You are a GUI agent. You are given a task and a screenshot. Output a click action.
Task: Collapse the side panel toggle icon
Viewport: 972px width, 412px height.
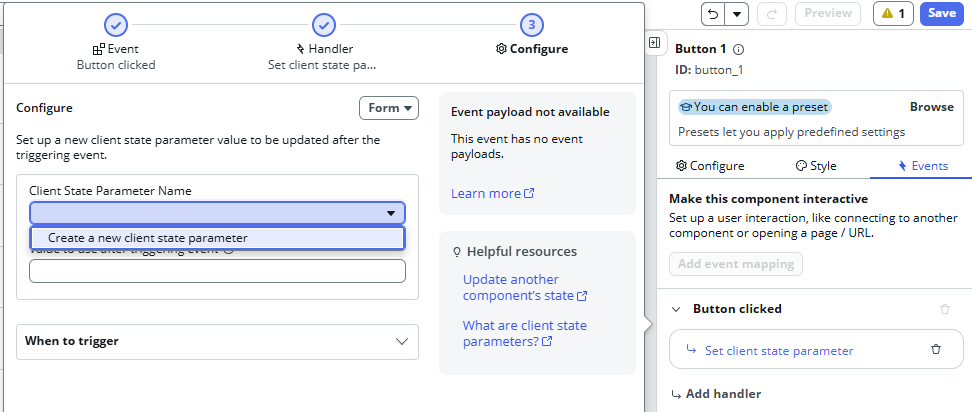pos(654,43)
